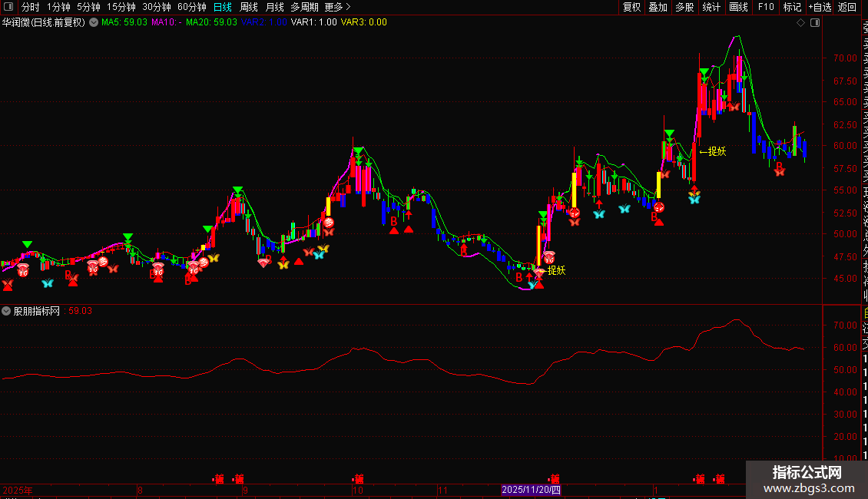Click the 股朋指标网 indicator name
The height and width of the screenshot is (499, 868).
coord(37,312)
